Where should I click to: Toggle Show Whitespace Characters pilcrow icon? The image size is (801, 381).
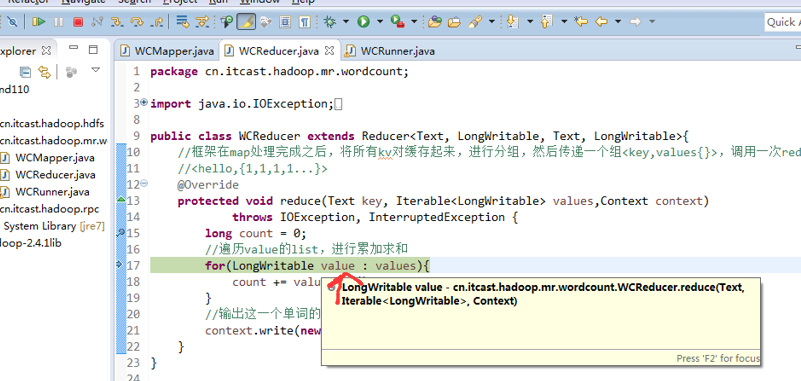pyautogui.click(x=304, y=22)
